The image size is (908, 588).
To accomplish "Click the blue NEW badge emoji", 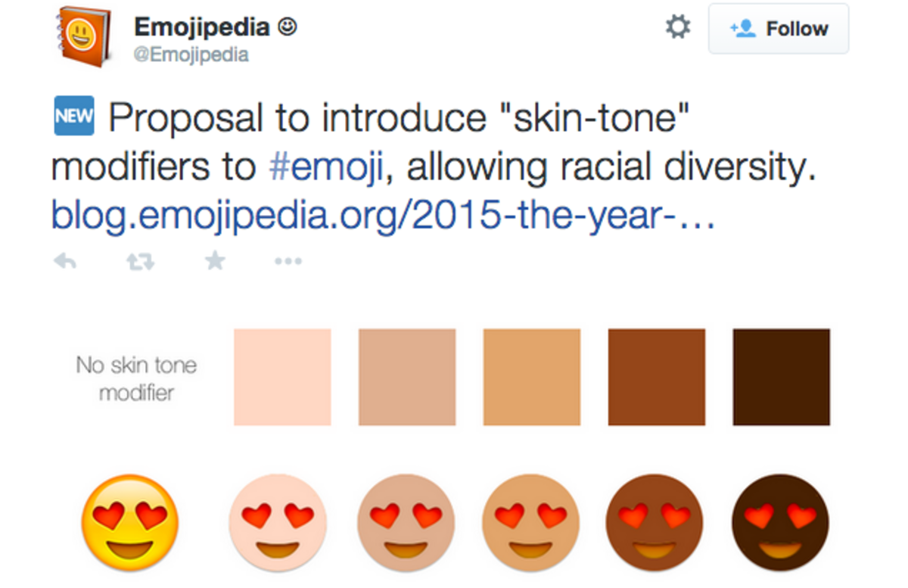I will pos(74,117).
